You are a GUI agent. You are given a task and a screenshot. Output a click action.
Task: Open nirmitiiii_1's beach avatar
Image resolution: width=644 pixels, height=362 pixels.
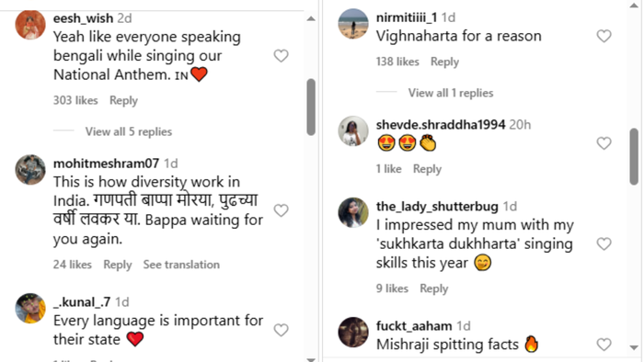click(353, 24)
